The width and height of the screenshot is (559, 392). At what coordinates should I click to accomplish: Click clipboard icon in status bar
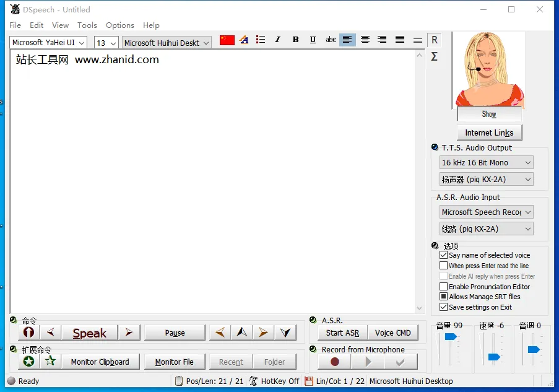click(179, 381)
